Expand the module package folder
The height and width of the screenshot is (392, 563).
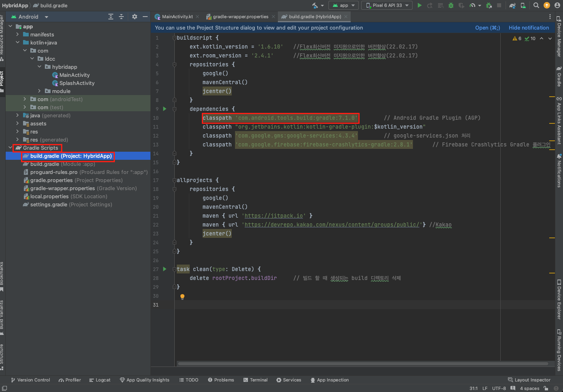pyautogui.click(x=39, y=91)
